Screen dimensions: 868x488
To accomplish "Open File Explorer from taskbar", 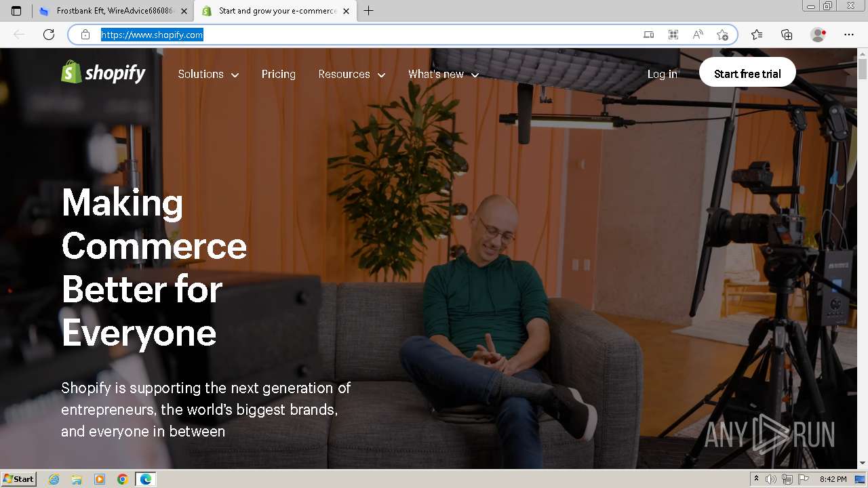I will 77,479.
